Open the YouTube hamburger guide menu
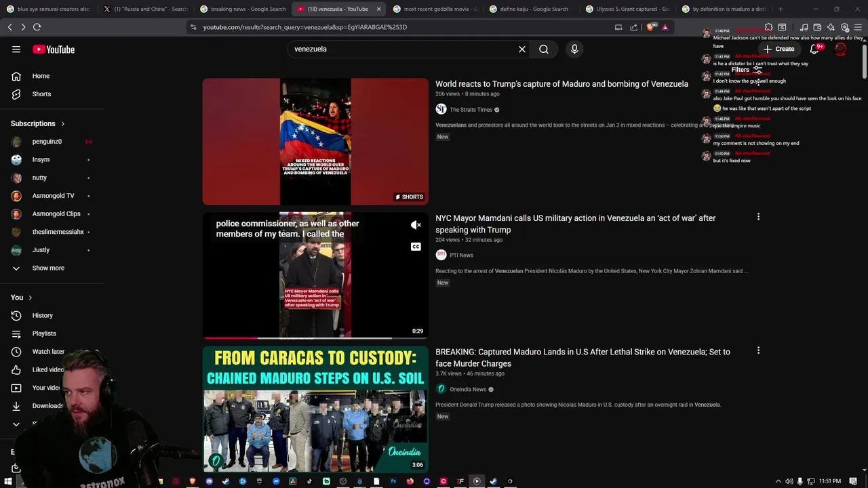 tap(16, 49)
